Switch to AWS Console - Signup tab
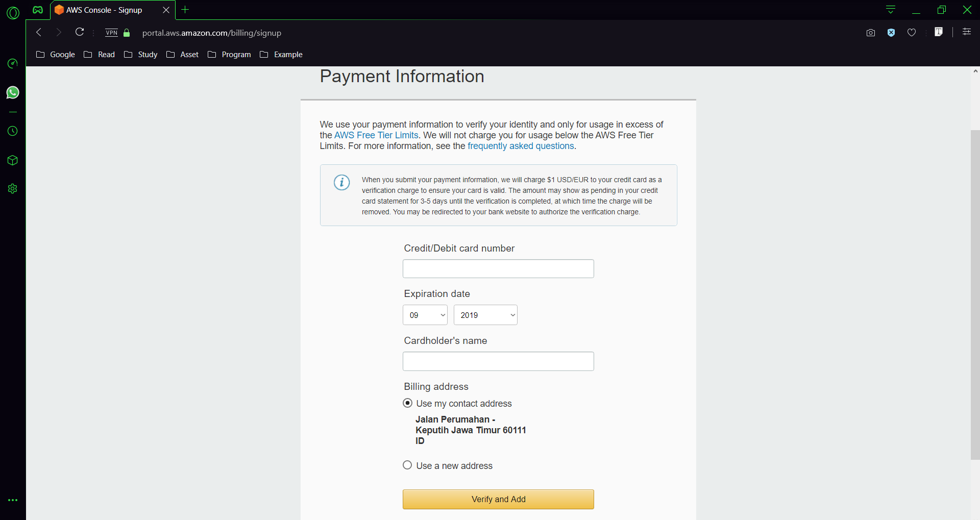This screenshot has width=980, height=520. coord(104,10)
